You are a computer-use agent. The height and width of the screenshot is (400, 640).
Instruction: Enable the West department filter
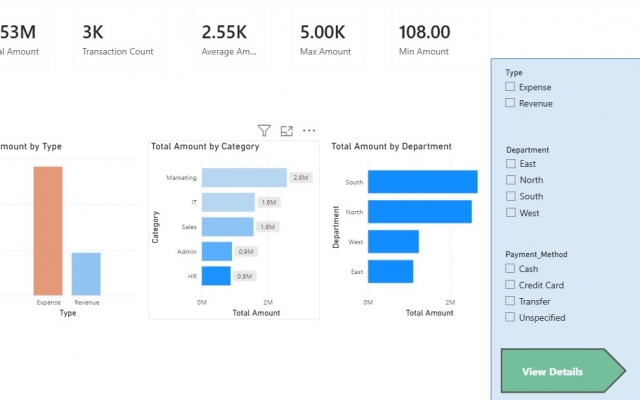(x=511, y=213)
